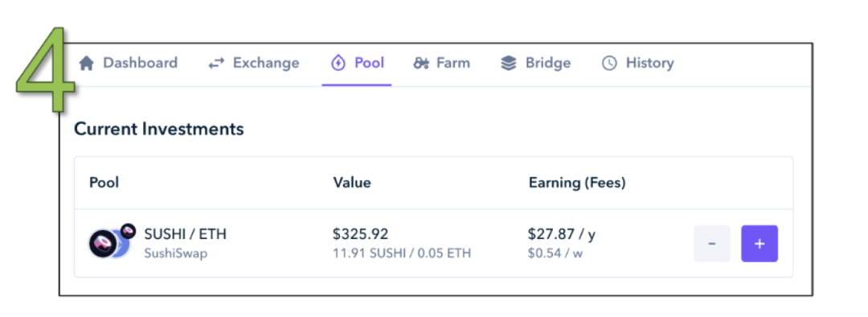Add liquidity with the purple plus button
Viewport: 868px width, 317px height.
coord(759,243)
